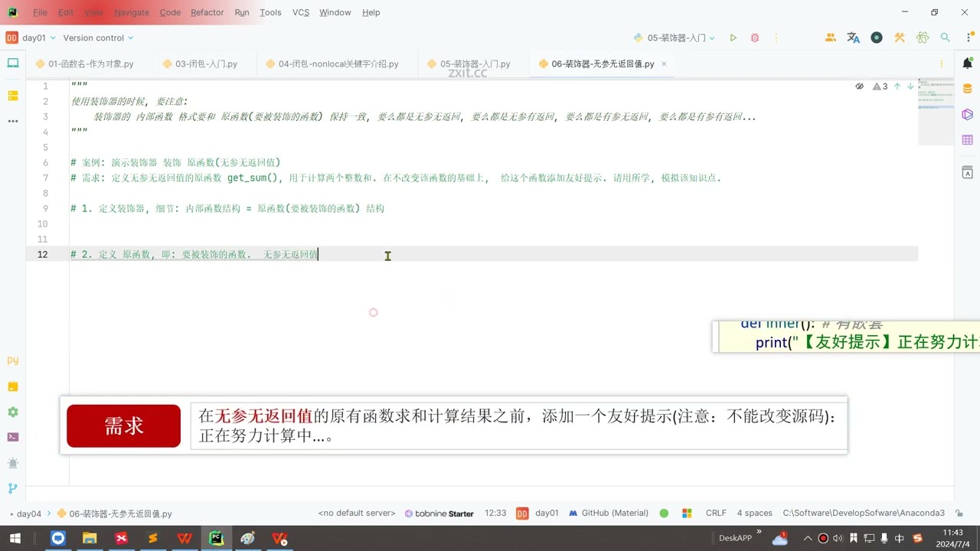Click the editor minimap code overview
Image resolution: width=980 pixels, height=551 pixels.
point(936,111)
